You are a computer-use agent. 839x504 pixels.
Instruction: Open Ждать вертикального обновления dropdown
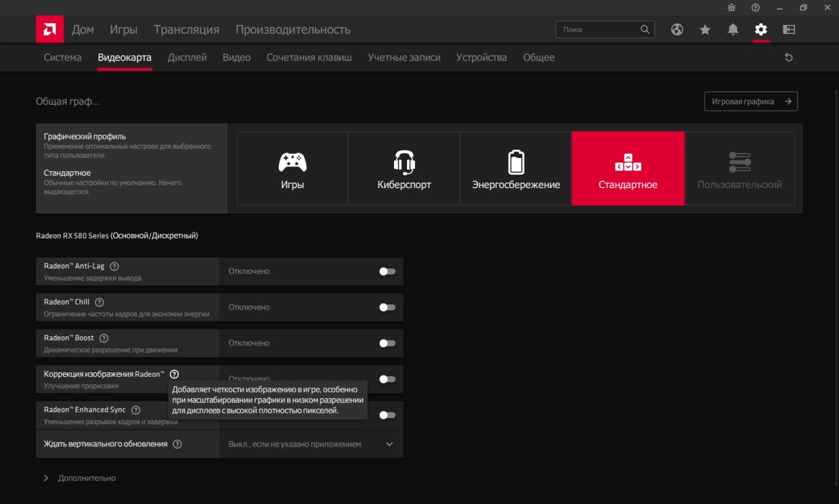tap(311, 444)
